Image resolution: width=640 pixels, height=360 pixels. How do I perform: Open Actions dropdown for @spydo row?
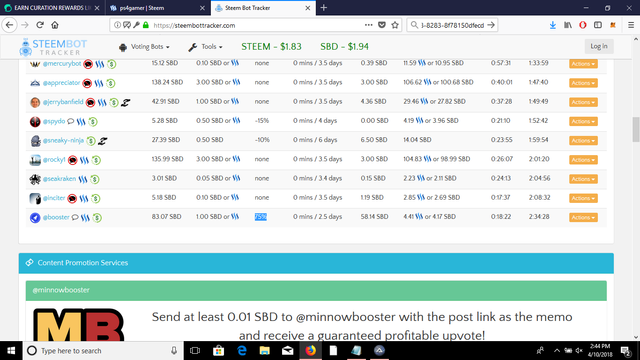(583, 121)
